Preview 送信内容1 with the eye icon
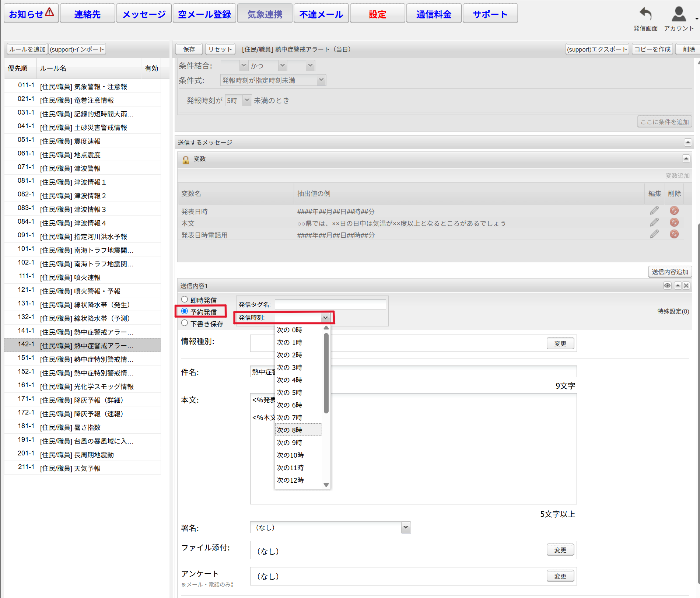The image size is (700, 598). click(667, 286)
